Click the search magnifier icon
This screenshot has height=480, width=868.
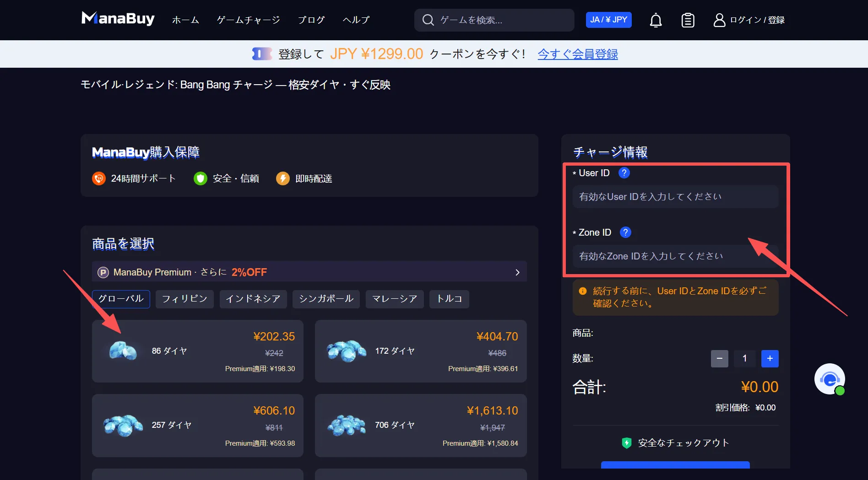click(428, 20)
